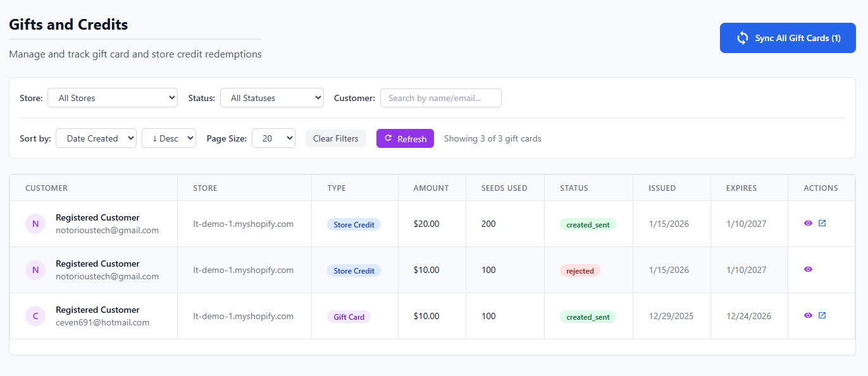Select the rejected status badge

pyautogui.click(x=580, y=270)
